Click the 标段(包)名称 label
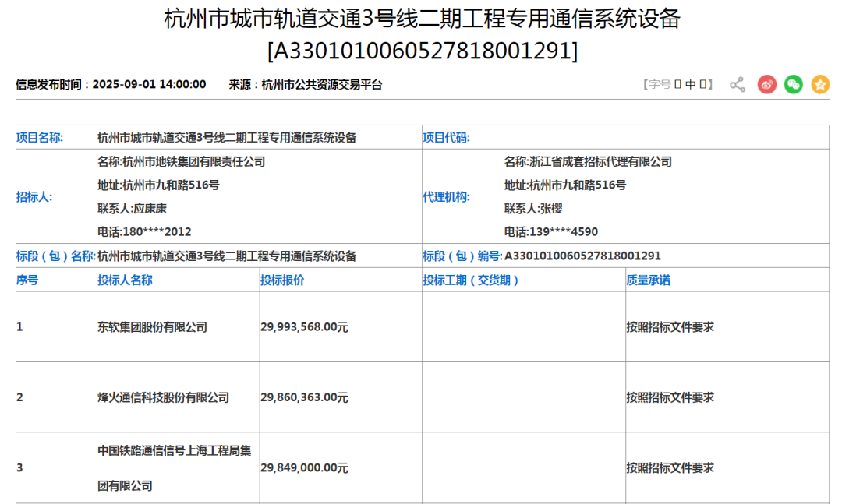The image size is (842, 504). pos(56,256)
